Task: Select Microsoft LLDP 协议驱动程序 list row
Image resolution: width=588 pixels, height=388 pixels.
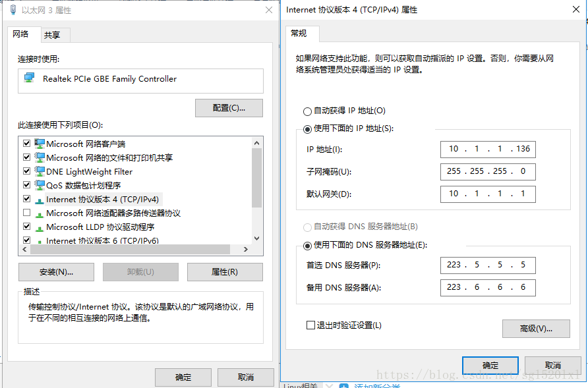Action: pyautogui.click(x=135, y=227)
